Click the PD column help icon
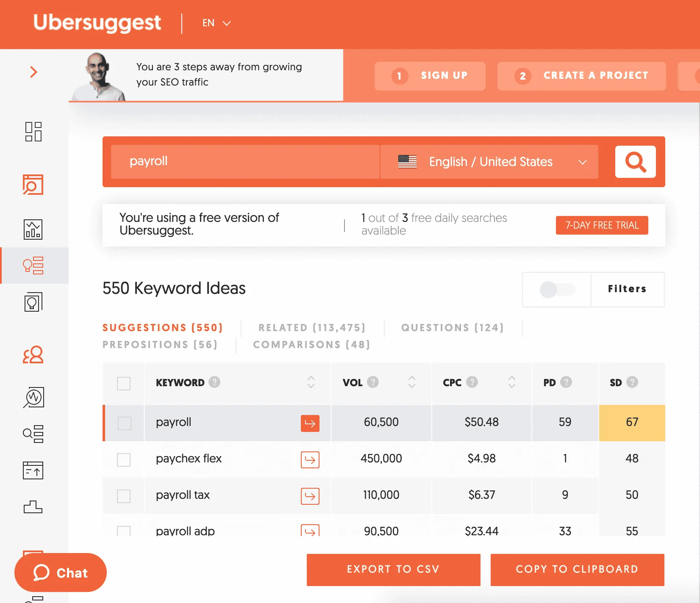This screenshot has height=603, width=700. click(x=566, y=382)
